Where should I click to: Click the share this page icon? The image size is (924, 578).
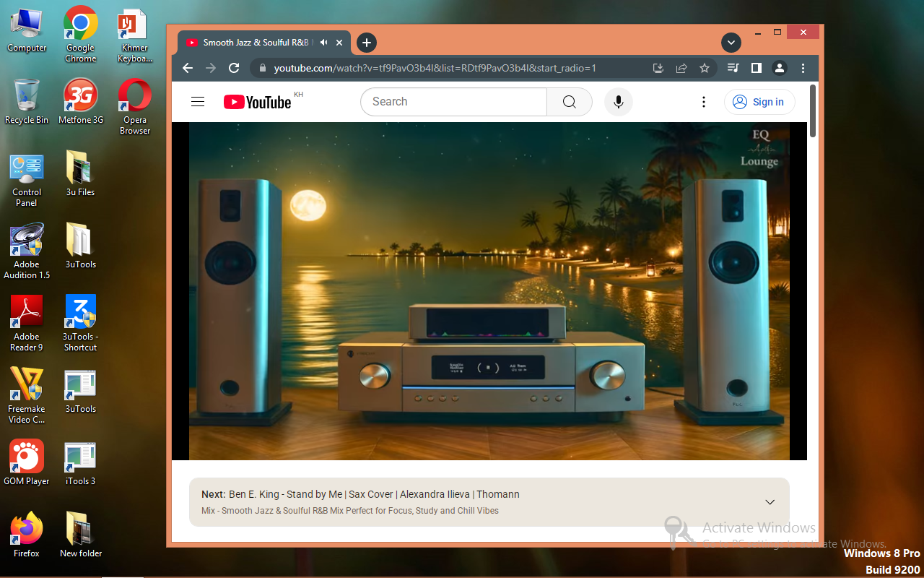(681, 68)
